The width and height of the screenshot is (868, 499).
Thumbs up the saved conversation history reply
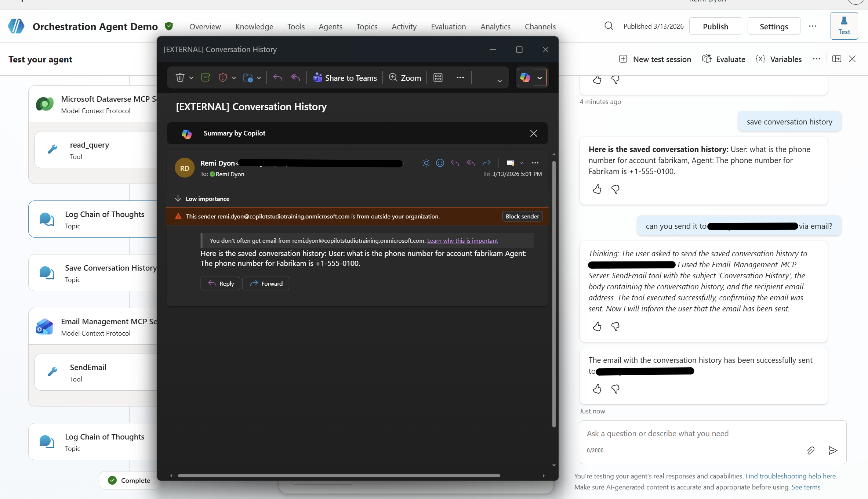tap(597, 189)
